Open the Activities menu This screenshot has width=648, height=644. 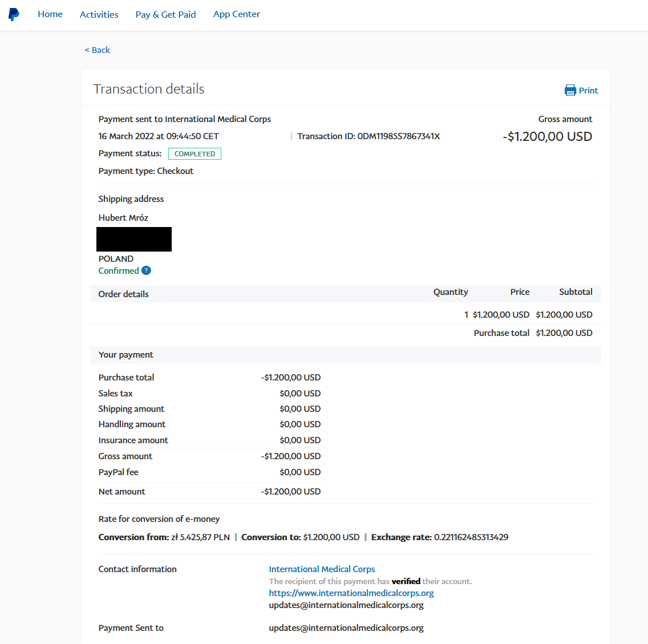tap(99, 14)
